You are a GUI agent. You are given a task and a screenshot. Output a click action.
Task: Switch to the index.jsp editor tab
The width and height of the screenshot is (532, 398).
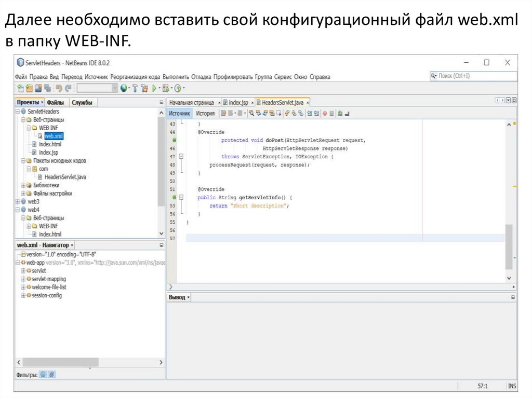(x=238, y=103)
